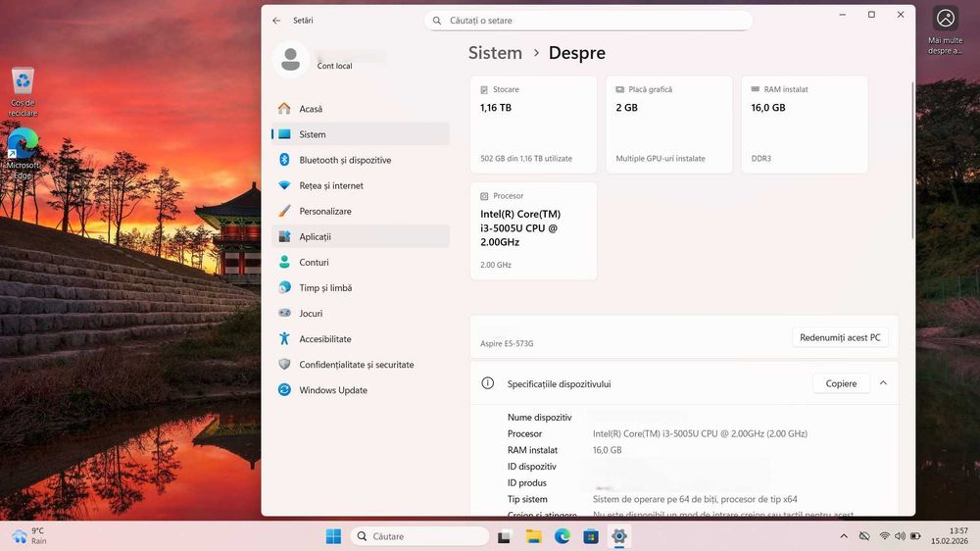Viewport: 980px width, 551px height.
Task: Click the Settings gear on taskbar
Action: [618, 536]
